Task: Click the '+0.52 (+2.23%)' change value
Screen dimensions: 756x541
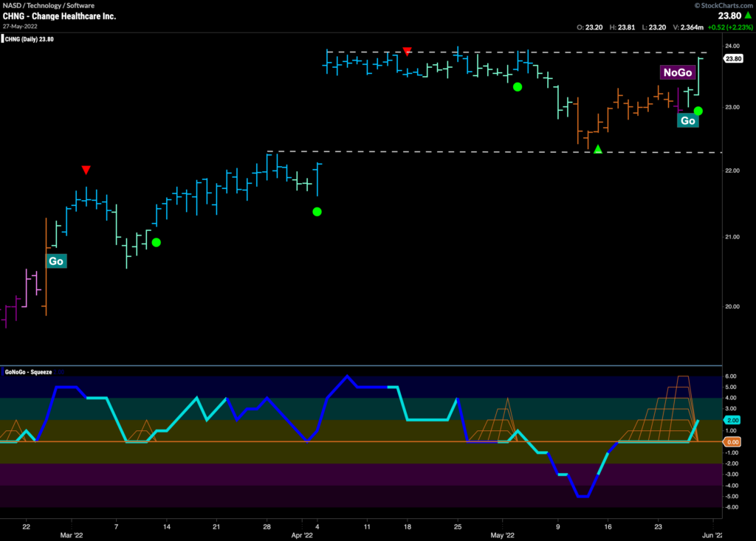Action: [730, 27]
